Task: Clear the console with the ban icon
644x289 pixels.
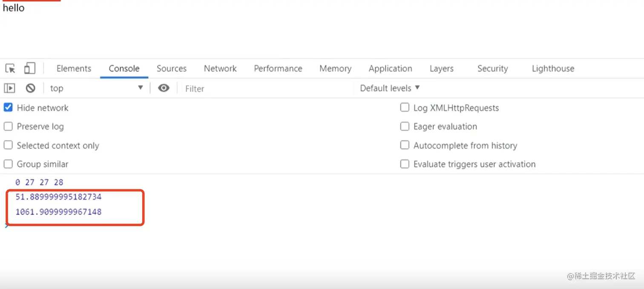Action: 30,88
